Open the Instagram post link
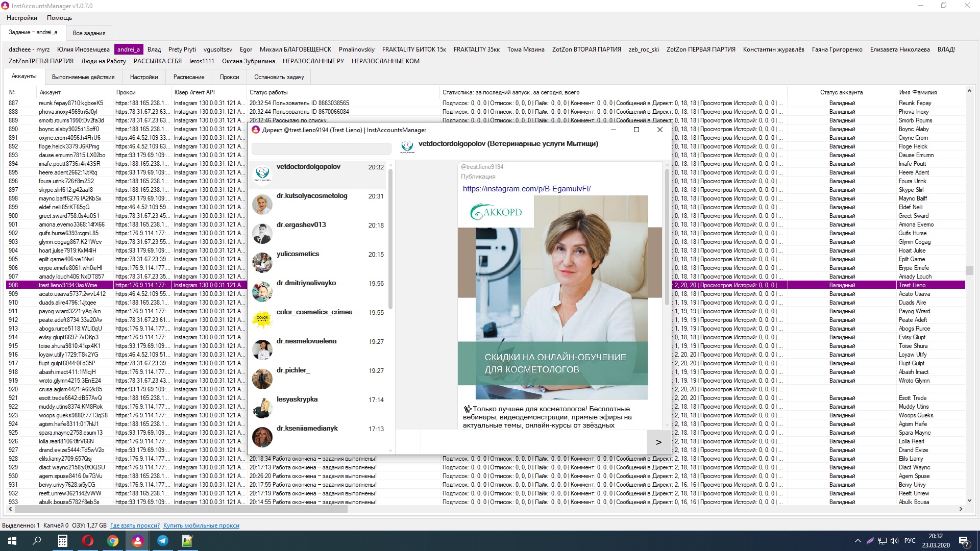 (527, 189)
